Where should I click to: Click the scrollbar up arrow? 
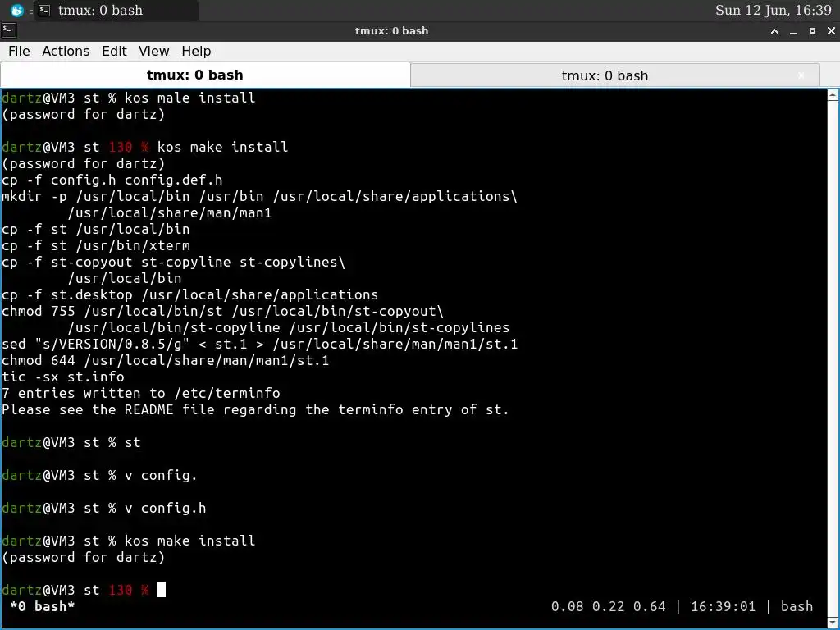pyautogui.click(x=833, y=95)
